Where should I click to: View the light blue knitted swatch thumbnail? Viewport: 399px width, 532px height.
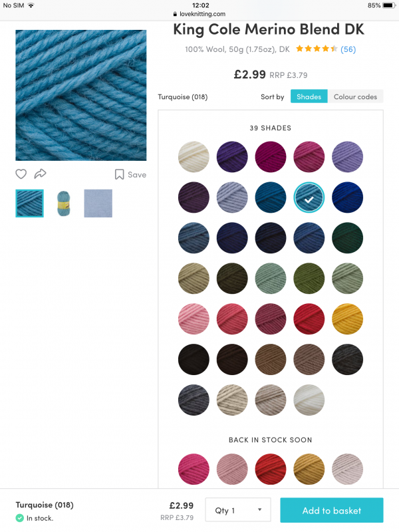pos(98,203)
